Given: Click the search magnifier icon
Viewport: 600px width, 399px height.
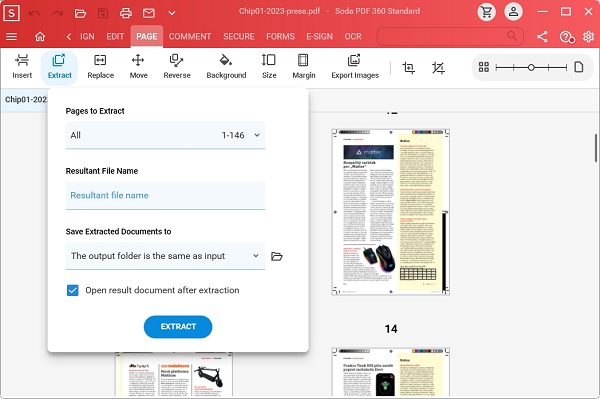Looking at the screenshot, I should 512,36.
